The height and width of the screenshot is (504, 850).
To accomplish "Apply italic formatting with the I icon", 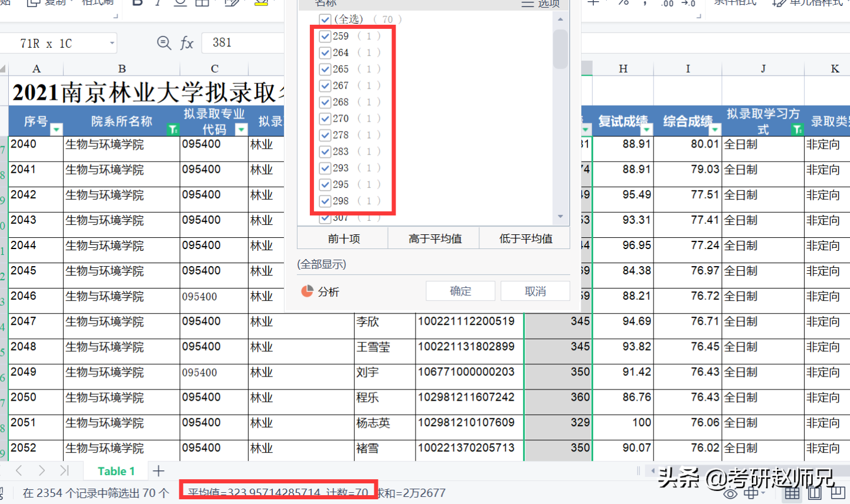I will tap(158, 4).
